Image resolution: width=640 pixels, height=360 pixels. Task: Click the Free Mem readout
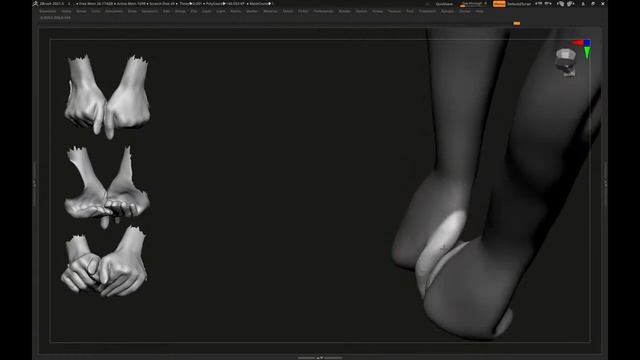coord(95,4)
